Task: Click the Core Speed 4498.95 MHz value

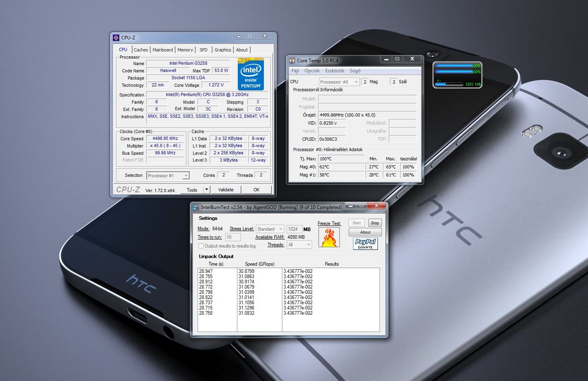Action: pyautogui.click(x=165, y=138)
